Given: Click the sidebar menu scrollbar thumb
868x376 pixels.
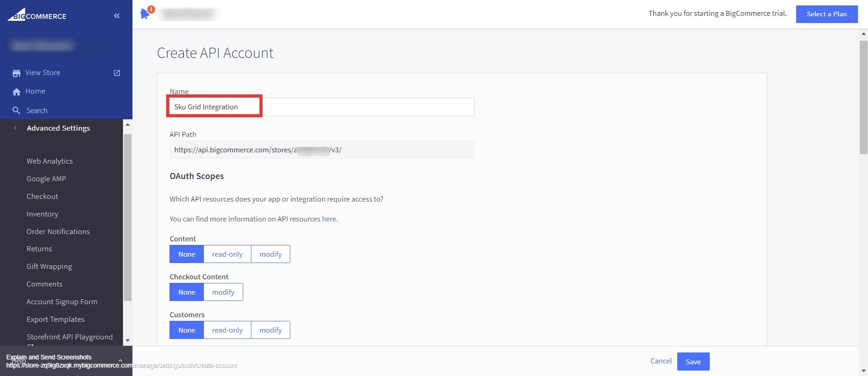Looking at the screenshot, I should [127, 217].
